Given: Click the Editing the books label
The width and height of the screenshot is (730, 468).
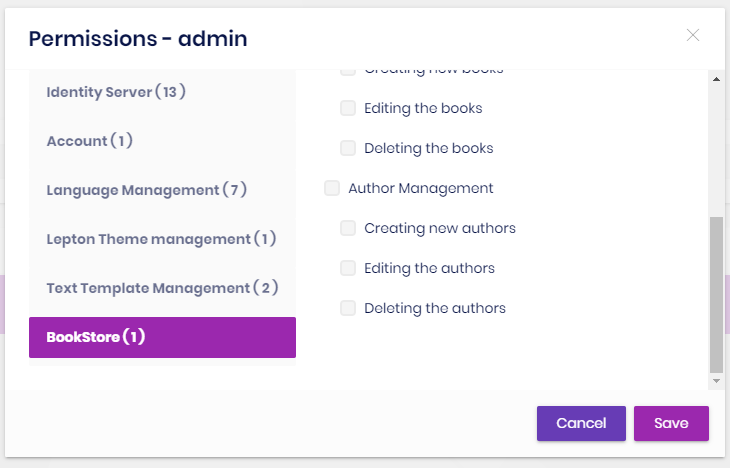Looking at the screenshot, I should click(x=423, y=108).
